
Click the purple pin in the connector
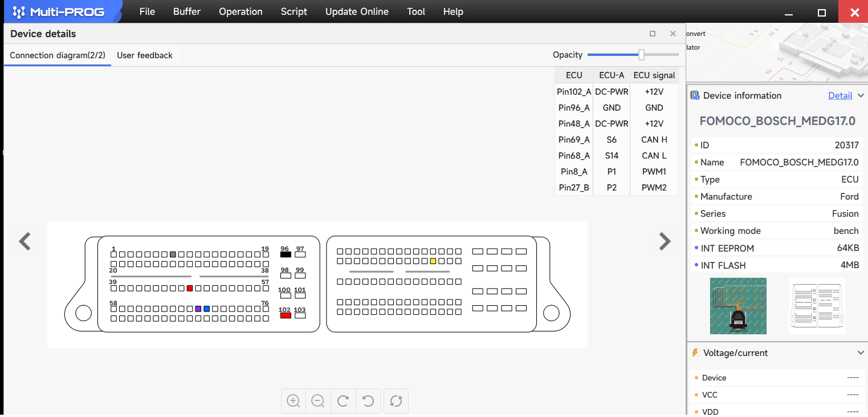[x=198, y=309]
